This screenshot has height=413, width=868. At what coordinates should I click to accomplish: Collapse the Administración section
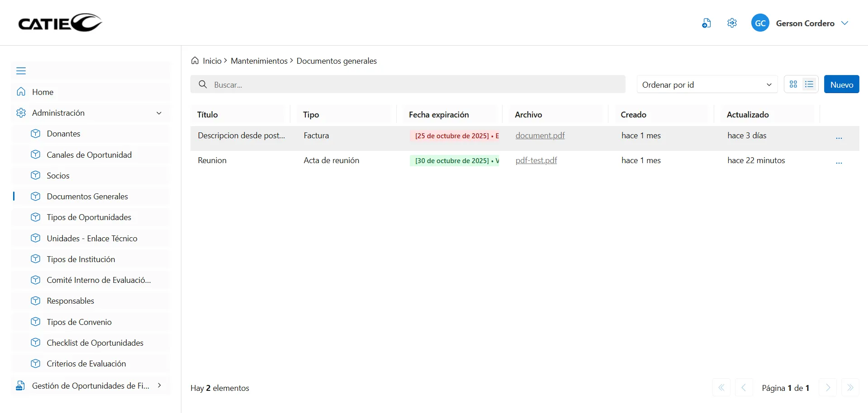(x=159, y=113)
